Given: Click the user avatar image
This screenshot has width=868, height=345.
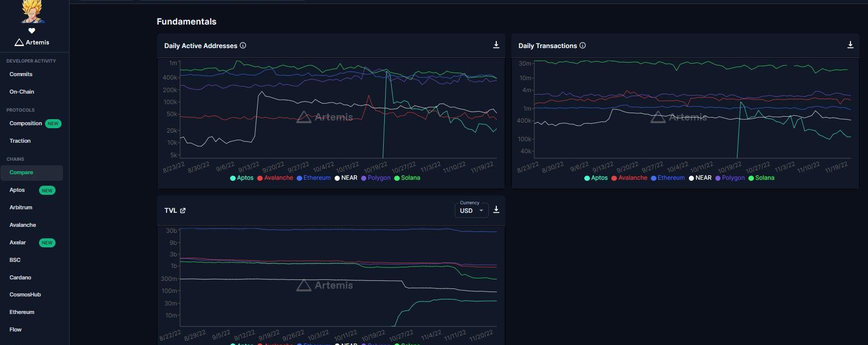Looking at the screenshot, I should tap(32, 12).
